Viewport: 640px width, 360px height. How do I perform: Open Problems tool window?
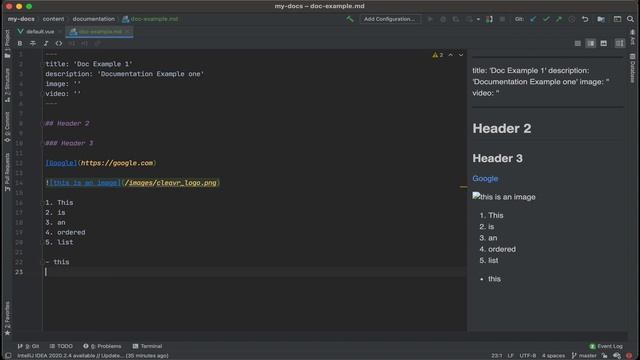click(102, 346)
